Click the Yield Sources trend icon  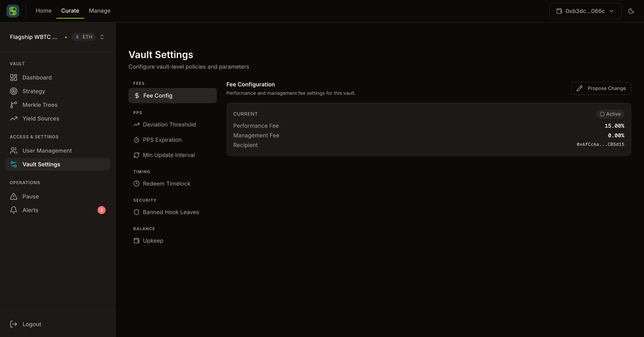[x=14, y=119]
